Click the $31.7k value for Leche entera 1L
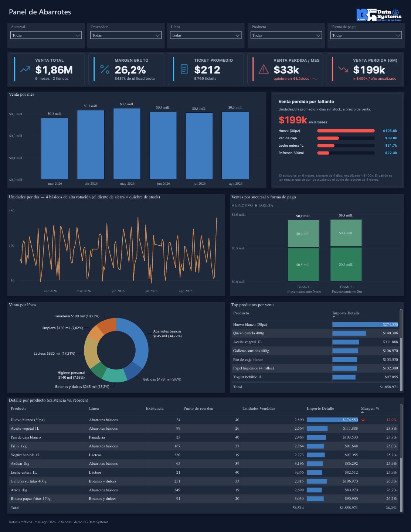 tap(391, 146)
